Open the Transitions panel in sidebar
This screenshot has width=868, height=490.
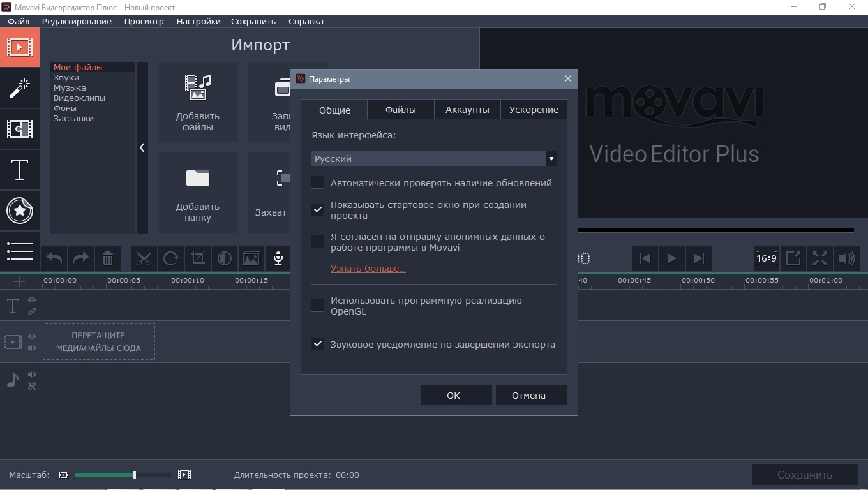[19, 129]
